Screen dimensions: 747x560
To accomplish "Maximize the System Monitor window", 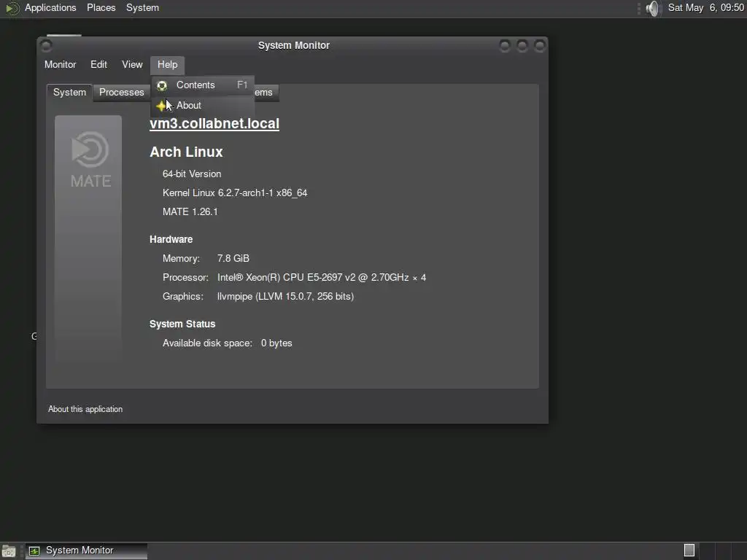I will (x=522, y=46).
